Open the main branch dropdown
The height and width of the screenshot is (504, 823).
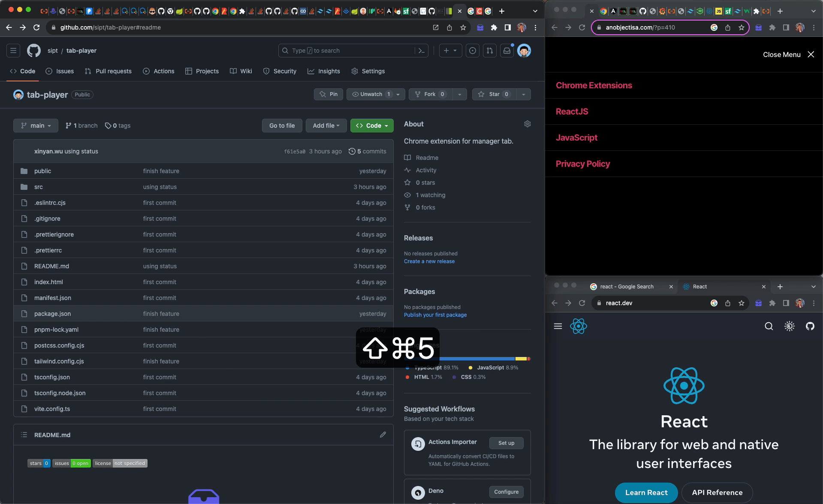pos(36,126)
